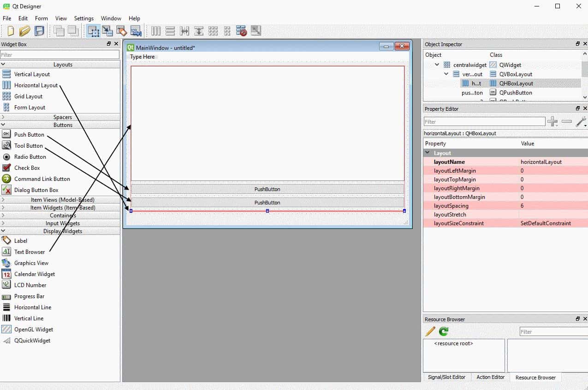
Task: Click the Adjust Size toolbar icon
Action: pos(255,31)
